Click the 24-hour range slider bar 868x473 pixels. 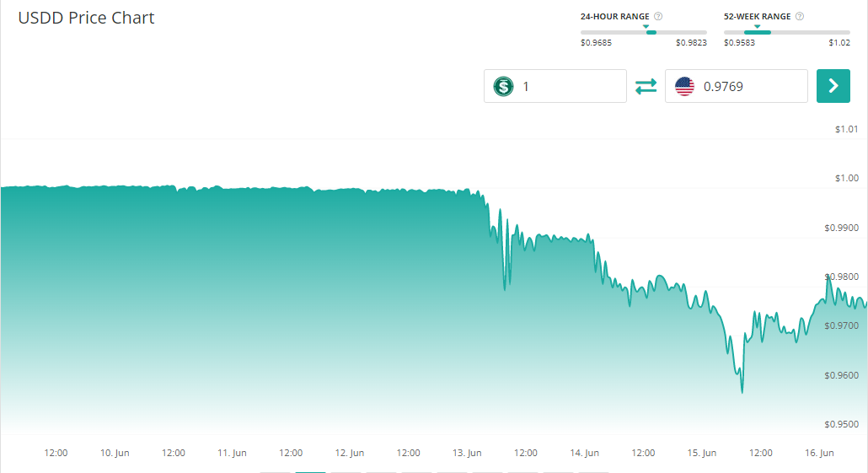[x=644, y=32]
